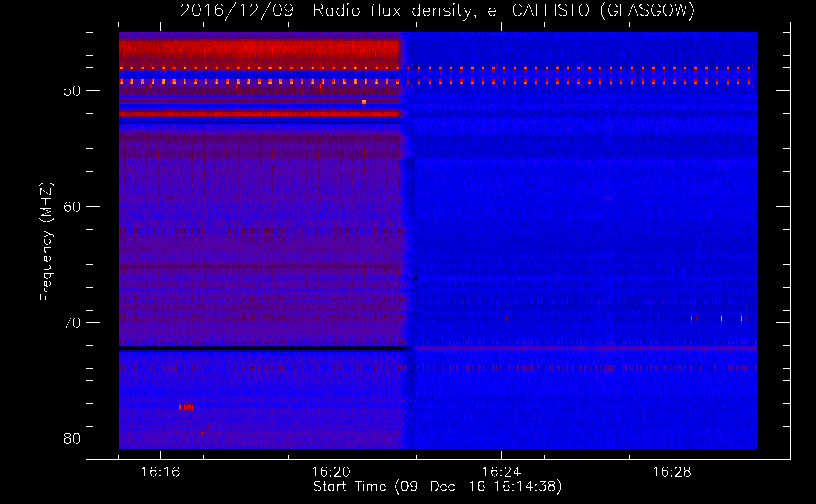Viewport: 816px width, 504px height.
Task: Click the 'Start Time (09-Dec-16 16:14:38)' label
Action: tap(437, 487)
